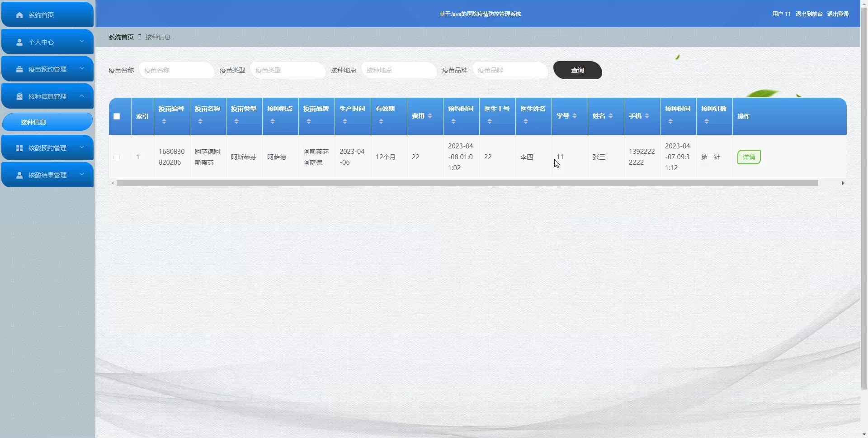Screen dimensions: 868x438
Task: Click the person icon beside 核酸结果管理
Action: (19, 175)
